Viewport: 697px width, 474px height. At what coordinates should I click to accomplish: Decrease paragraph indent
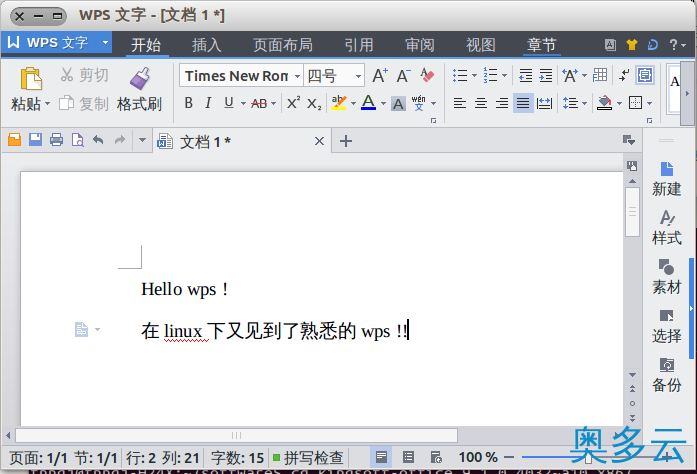click(x=525, y=76)
